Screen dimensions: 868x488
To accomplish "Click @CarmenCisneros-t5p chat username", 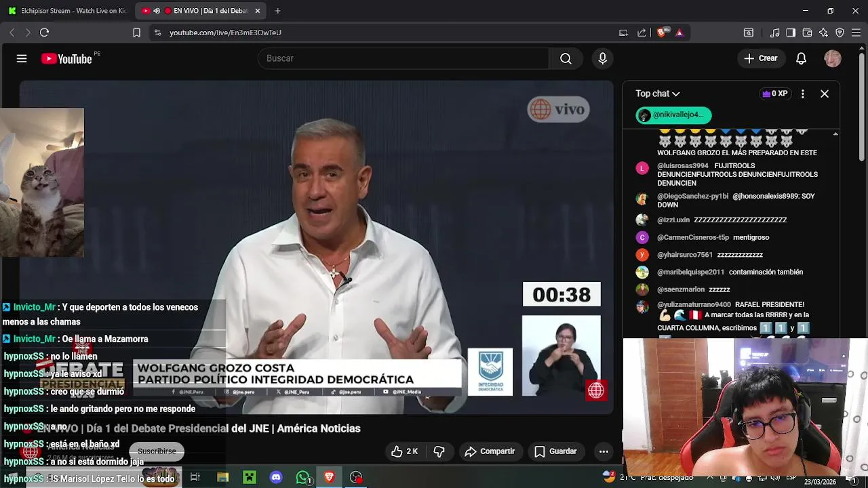I will pyautogui.click(x=692, y=237).
